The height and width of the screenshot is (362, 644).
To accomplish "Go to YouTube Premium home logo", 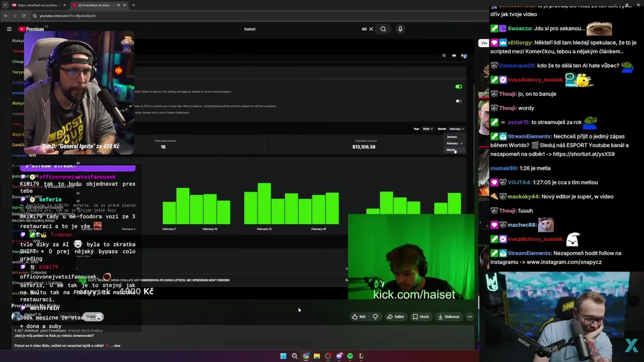I will pyautogui.click(x=32, y=29).
